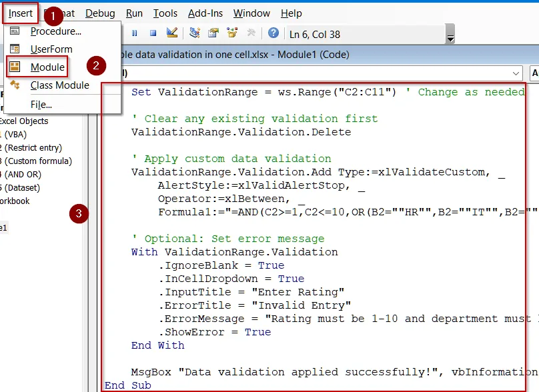The image size is (539, 392).
Task: Click the '.InputTitle = "Enter Rating"' line
Action: tap(251, 292)
